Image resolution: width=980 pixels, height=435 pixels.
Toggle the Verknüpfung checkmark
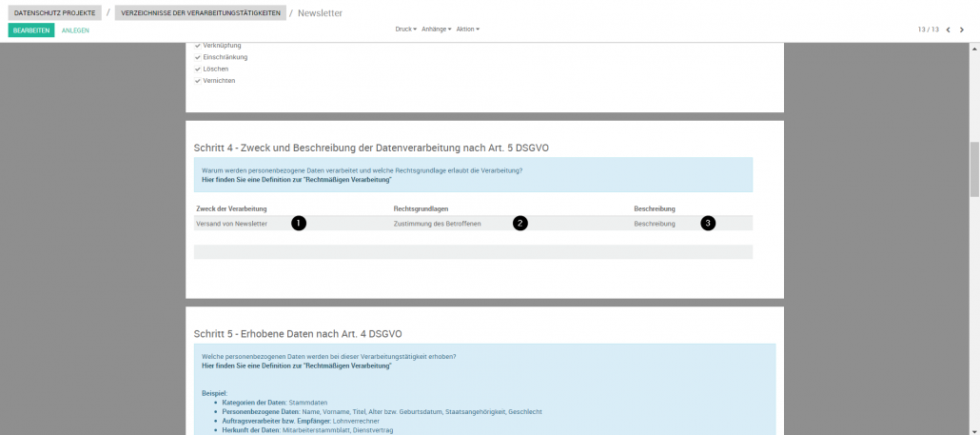click(x=198, y=46)
